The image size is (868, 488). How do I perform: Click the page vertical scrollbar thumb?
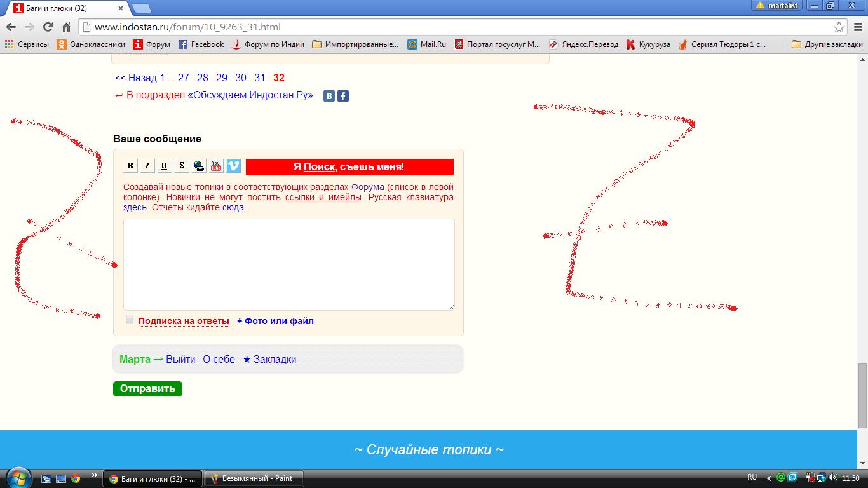pyautogui.click(x=862, y=394)
